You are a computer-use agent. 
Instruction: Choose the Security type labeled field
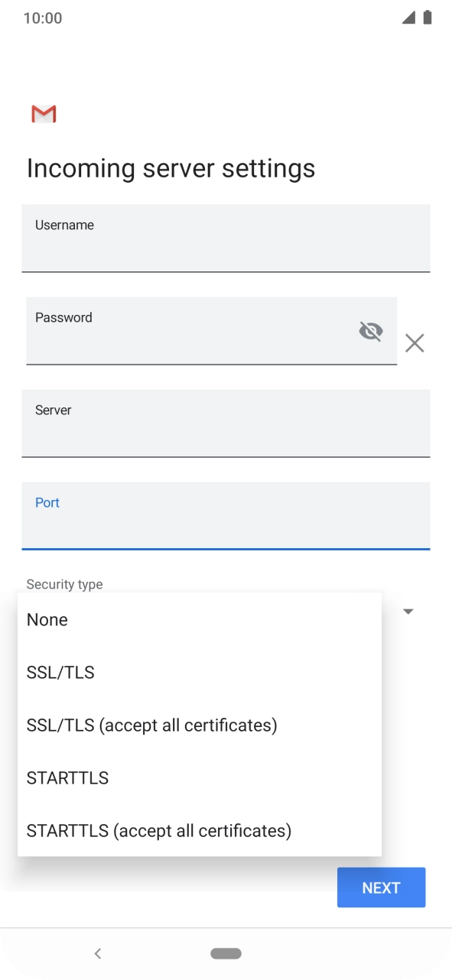[64, 584]
